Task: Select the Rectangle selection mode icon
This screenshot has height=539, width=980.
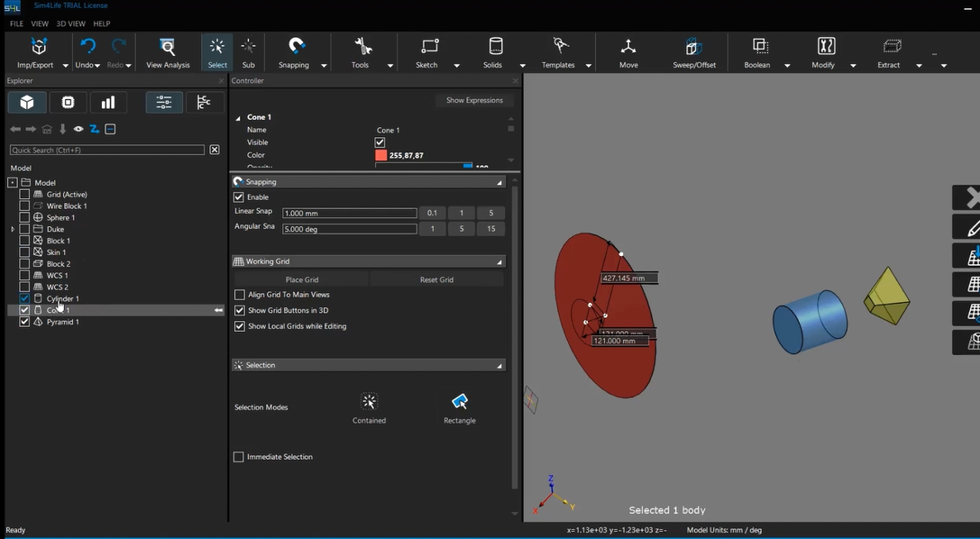Action: [x=460, y=402]
